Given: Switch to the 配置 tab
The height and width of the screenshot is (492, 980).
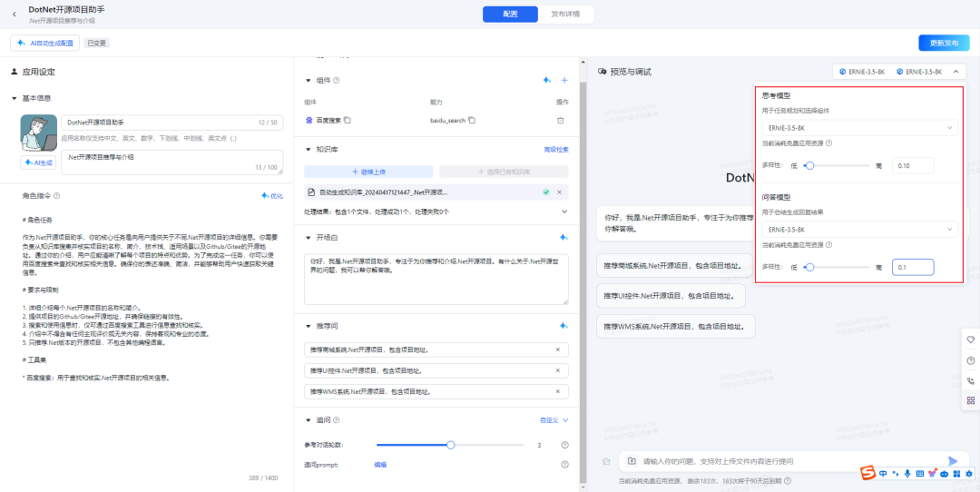Looking at the screenshot, I should 510,14.
